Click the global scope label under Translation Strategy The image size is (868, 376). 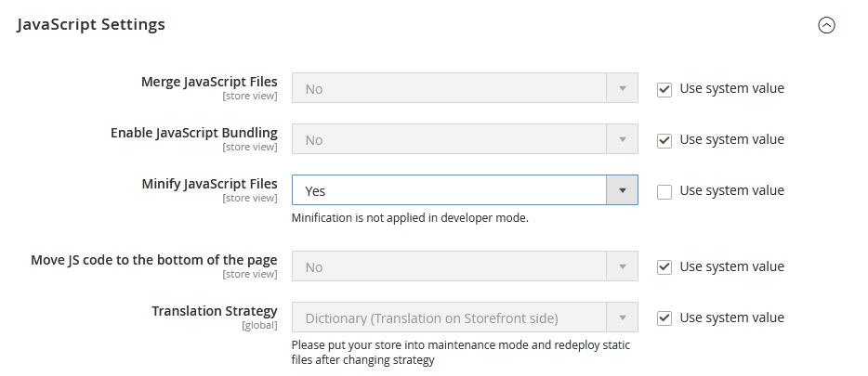point(259,326)
